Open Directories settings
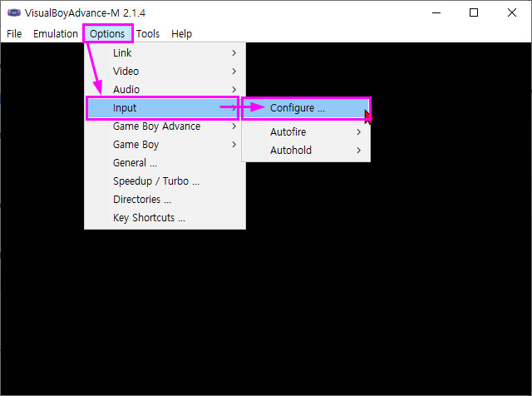Screen dimensions: 532x396 [165, 200]
